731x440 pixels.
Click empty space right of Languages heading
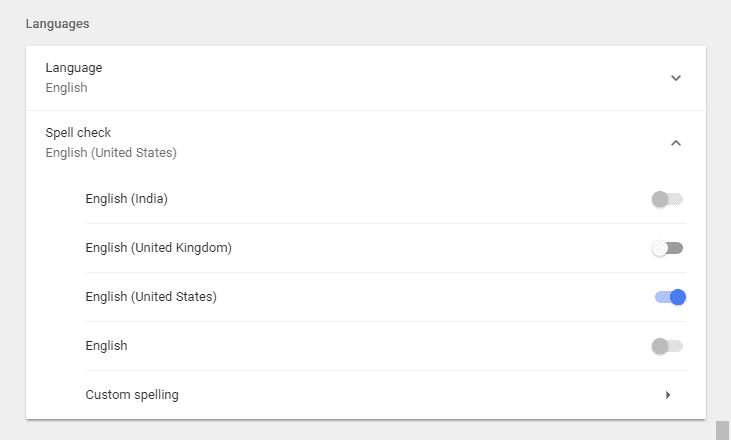pos(400,22)
